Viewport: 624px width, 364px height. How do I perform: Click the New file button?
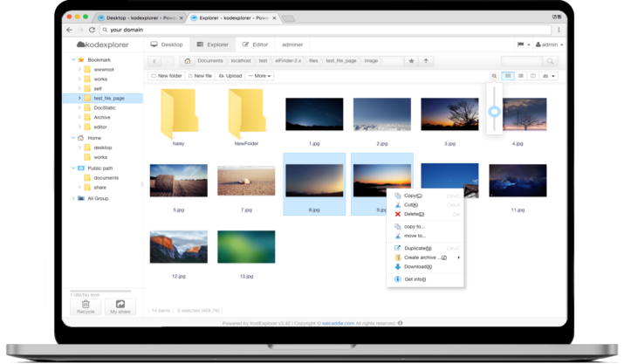pyautogui.click(x=200, y=76)
